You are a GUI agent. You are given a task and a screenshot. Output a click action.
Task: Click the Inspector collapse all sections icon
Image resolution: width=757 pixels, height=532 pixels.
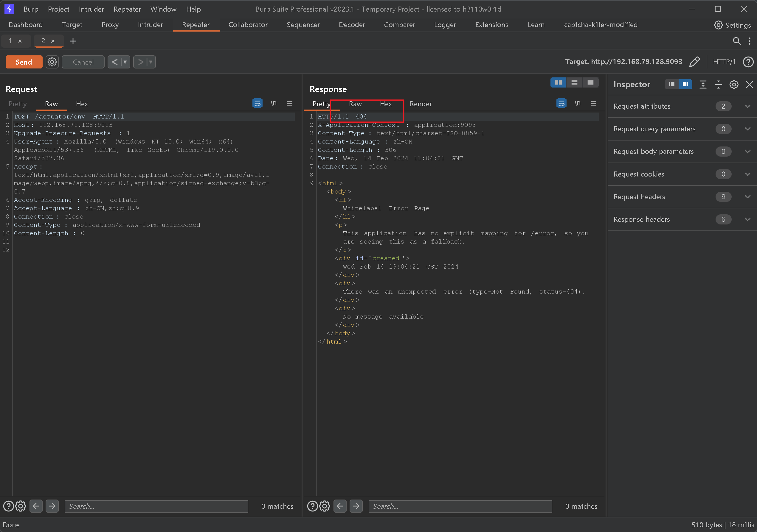(719, 84)
